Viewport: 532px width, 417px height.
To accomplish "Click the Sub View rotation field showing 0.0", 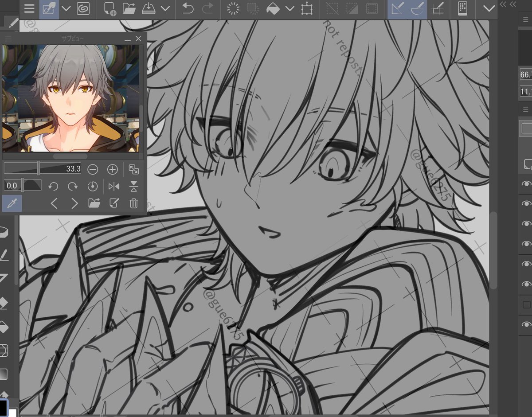I will point(12,185).
